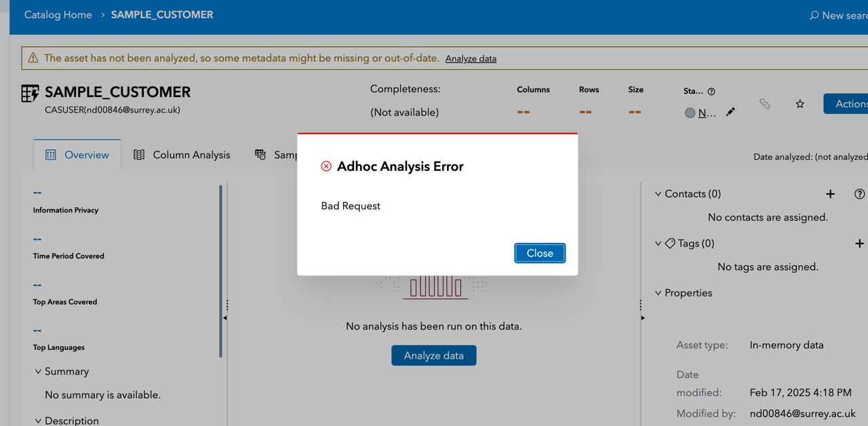Toggle the Summary section closed
The height and width of the screenshot is (426, 868).
(39, 371)
